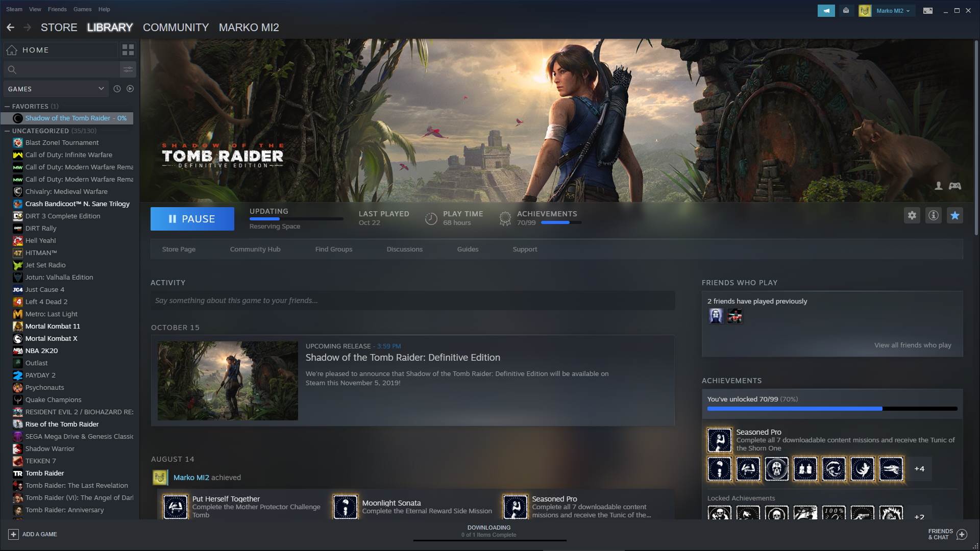The height and width of the screenshot is (551, 980).
Task: Open the library filter options icon
Action: (x=128, y=69)
